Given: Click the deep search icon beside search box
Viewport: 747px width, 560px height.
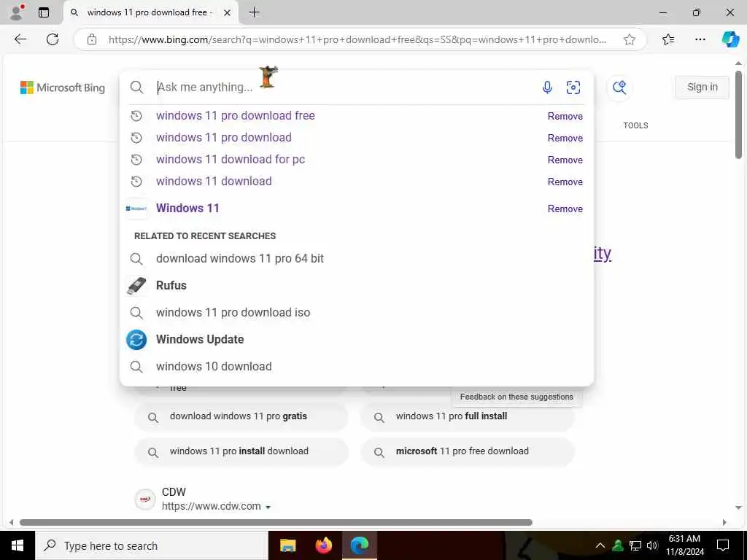Looking at the screenshot, I should click(x=619, y=87).
